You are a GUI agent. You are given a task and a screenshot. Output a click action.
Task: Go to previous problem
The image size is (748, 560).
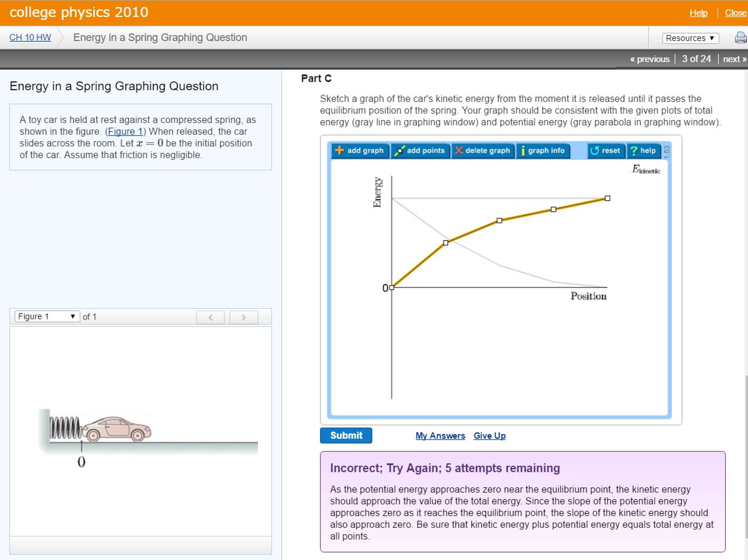(x=650, y=59)
